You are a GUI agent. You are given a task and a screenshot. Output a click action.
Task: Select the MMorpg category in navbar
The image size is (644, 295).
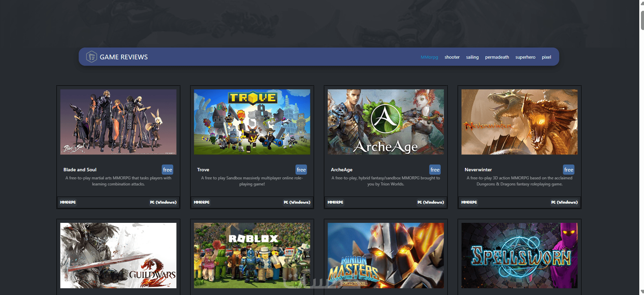(x=429, y=57)
